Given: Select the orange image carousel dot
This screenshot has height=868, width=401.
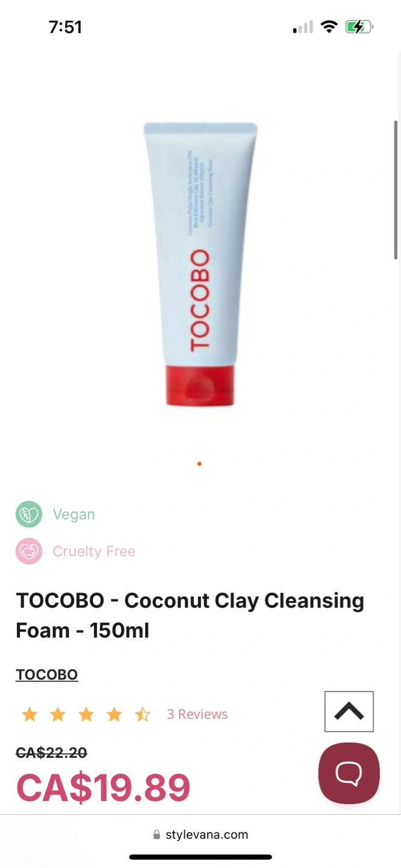Looking at the screenshot, I should tap(199, 464).
